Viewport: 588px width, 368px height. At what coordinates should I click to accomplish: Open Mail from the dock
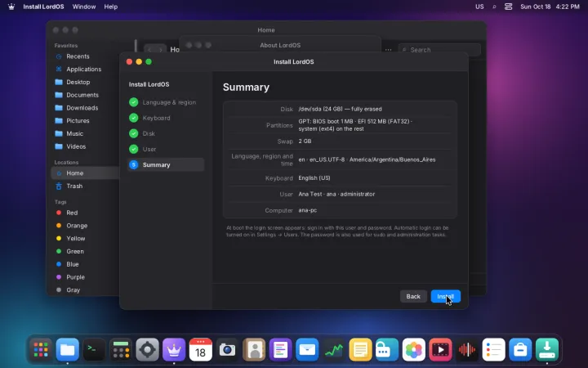307,350
